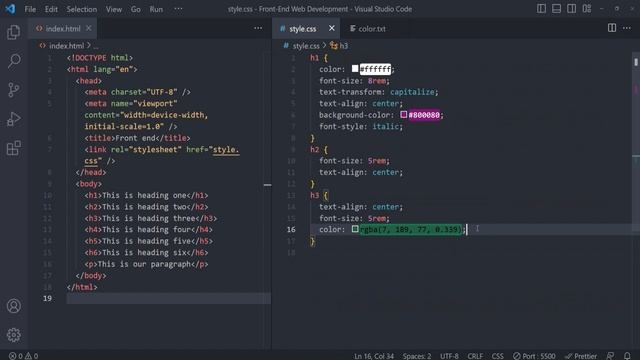Click the white #ffffff color swatch
This screenshot has height=360, width=640.
coord(355,69)
